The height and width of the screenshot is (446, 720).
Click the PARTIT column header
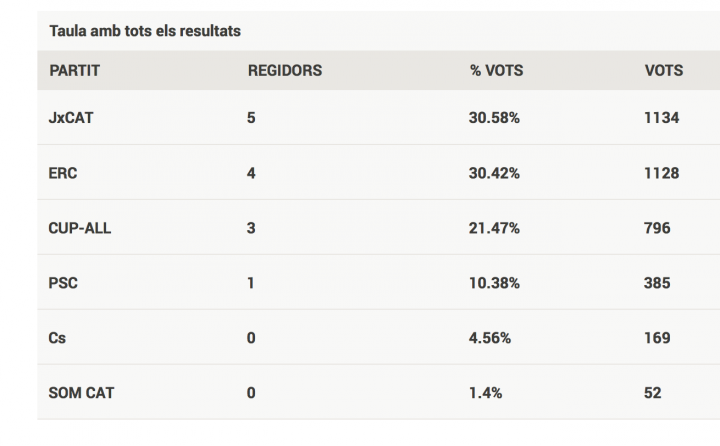click(74, 71)
